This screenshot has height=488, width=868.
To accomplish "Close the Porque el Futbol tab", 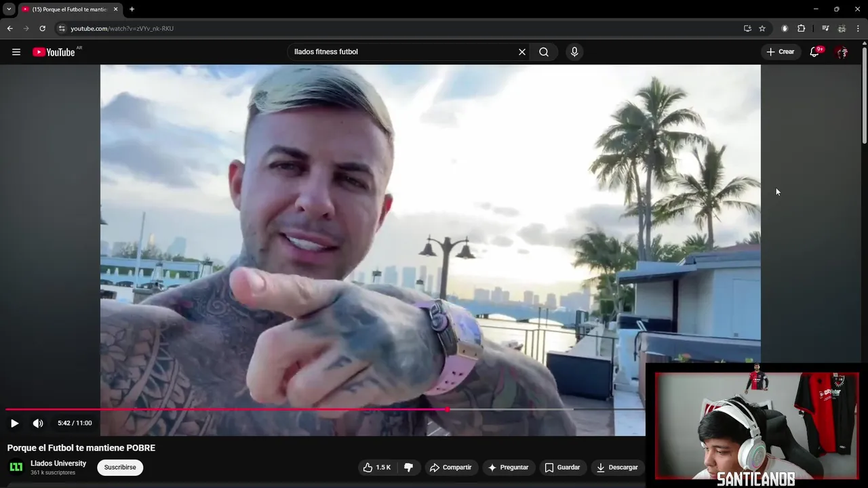I will pos(116,9).
